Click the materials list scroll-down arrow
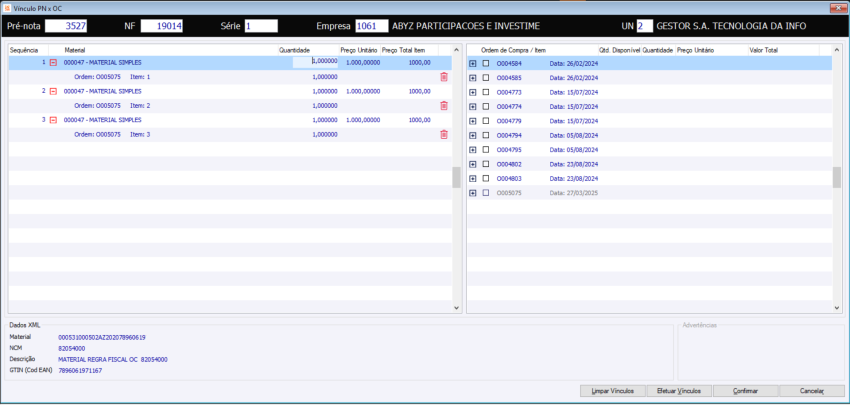Viewport: 850px width, 405px height. [x=456, y=308]
